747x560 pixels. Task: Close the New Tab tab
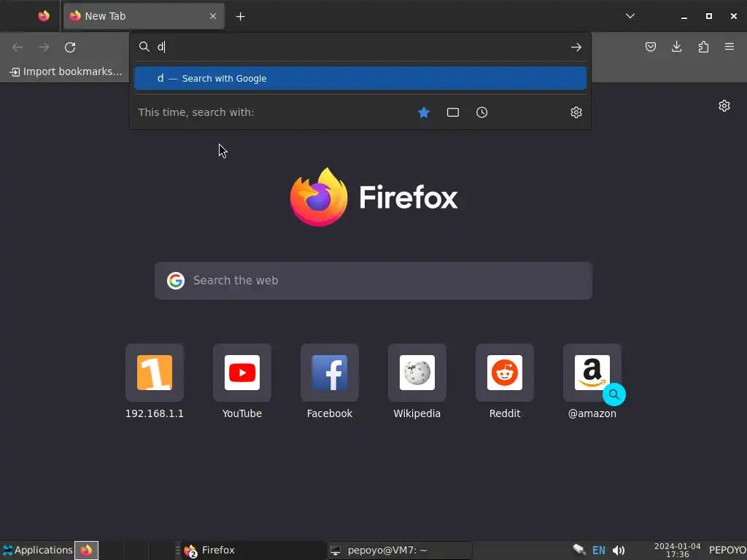[x=213, y=16]
